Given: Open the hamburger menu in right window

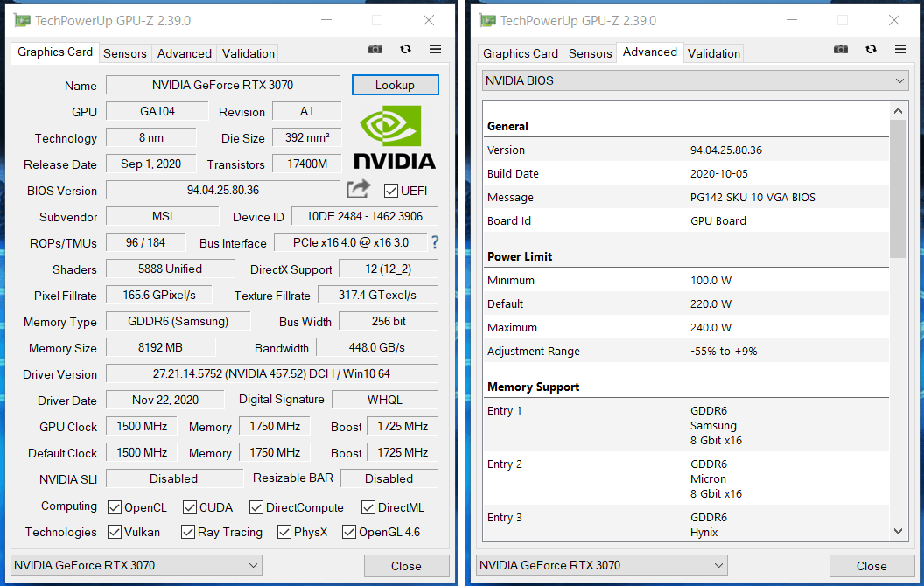Looking at the screenshot, I should [x=900, y=50].
